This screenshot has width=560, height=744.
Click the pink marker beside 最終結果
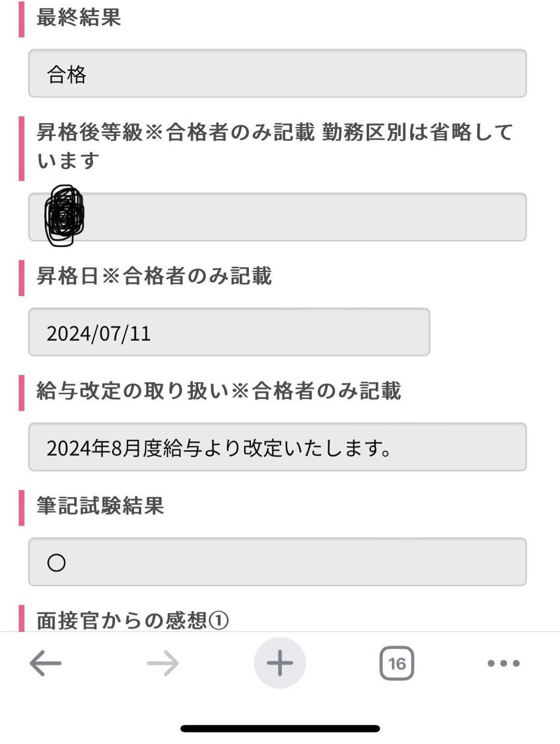pyautogui.click(x=21, y=19)
